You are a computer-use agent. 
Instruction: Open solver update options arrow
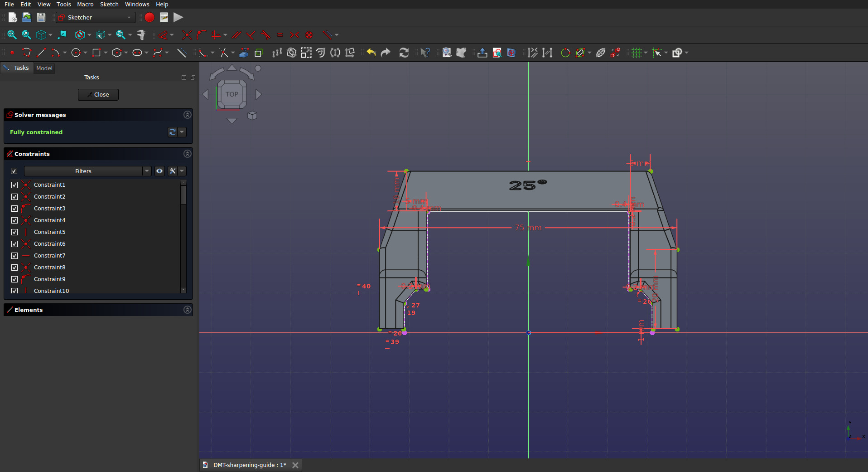coord(182,132)
